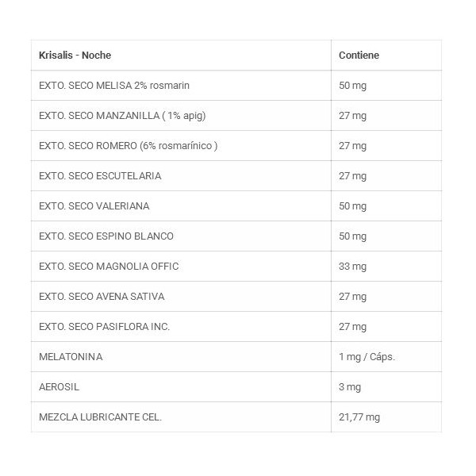The width and height of the screenshot is (476, 476).
Task: Click the 50 mg value for Melisa
Action: (x=352, y=85)
